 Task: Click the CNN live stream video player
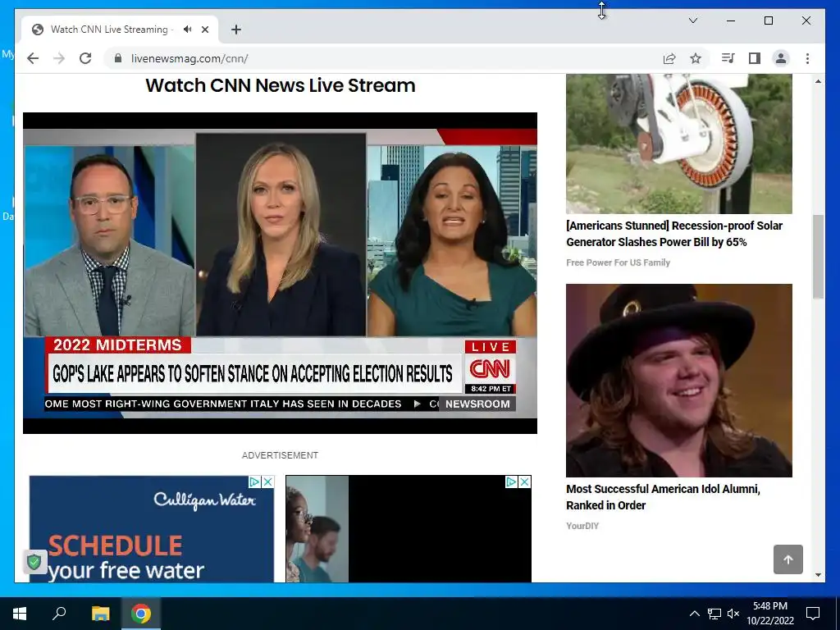tap(281, 272)
